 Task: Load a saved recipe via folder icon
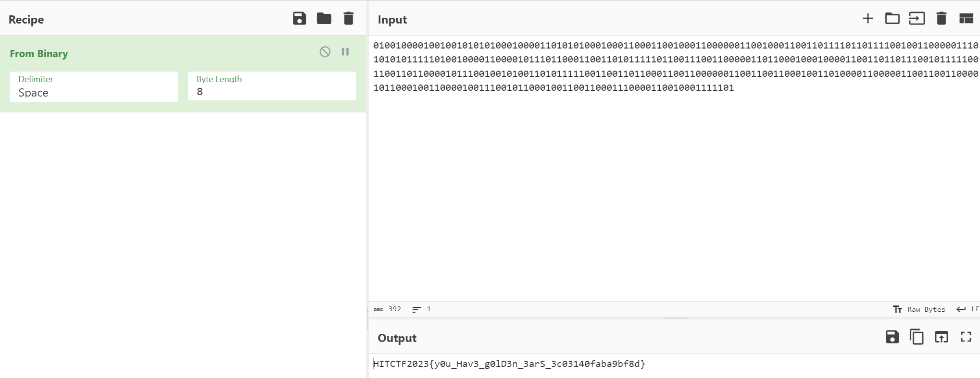(324, 19)
